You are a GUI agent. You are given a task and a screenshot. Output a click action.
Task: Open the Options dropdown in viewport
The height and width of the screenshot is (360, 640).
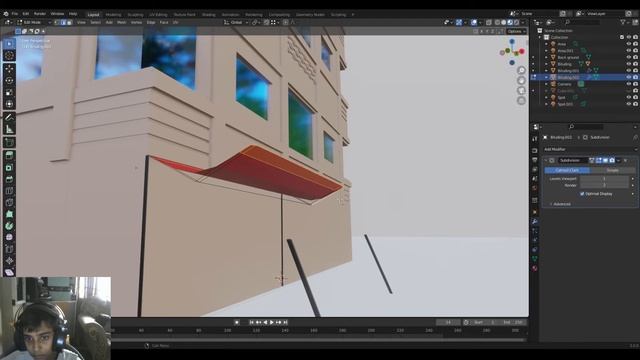516,31
